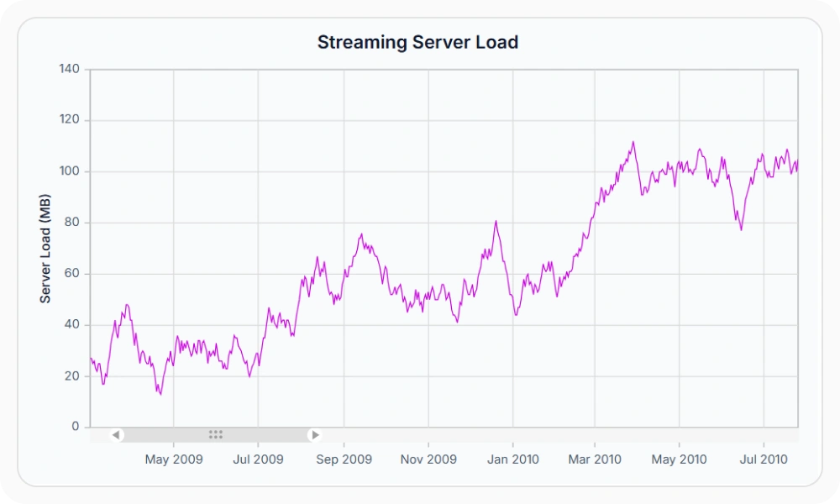Click the "120" y-axis value
Screen dimensions: 840x504
69,119
